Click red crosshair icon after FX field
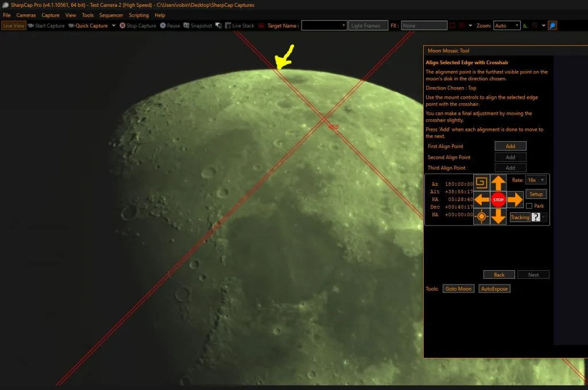Viewport: 588px width, 390px height. point(462,25)
